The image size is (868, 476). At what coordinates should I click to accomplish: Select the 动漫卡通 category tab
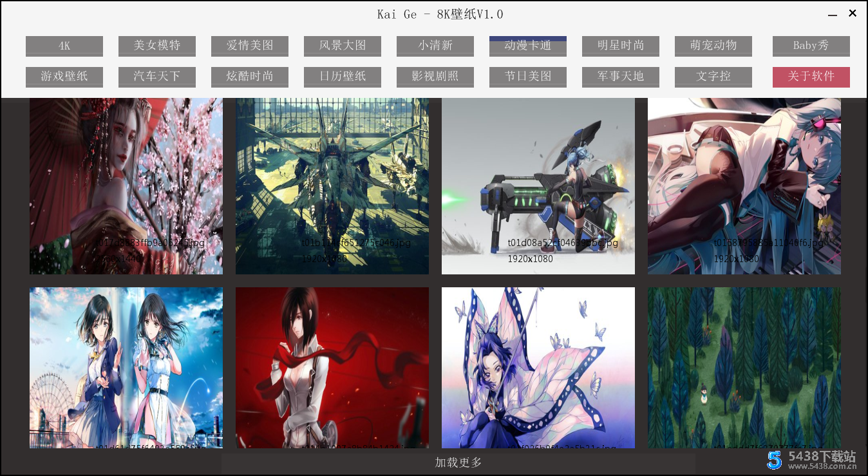point(528,46)
